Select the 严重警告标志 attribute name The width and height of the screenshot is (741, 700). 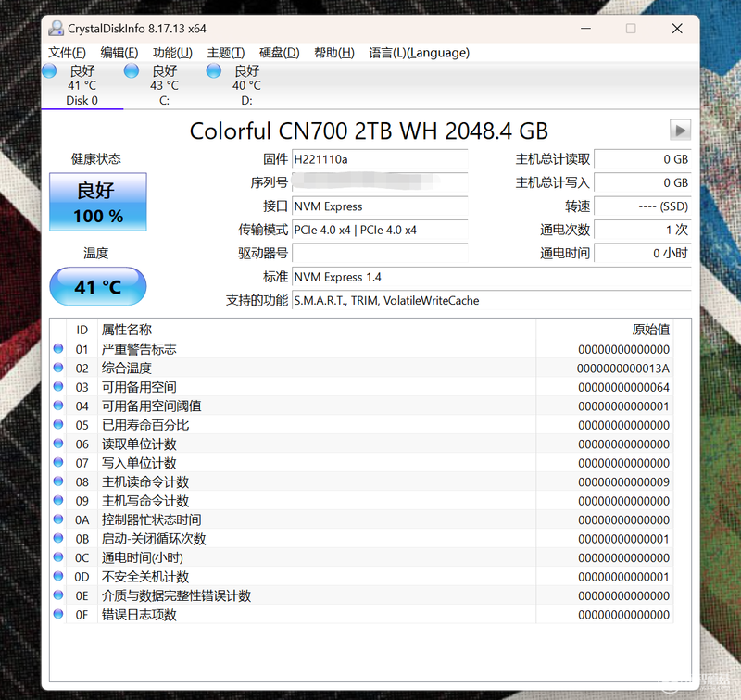coord(139,349)
